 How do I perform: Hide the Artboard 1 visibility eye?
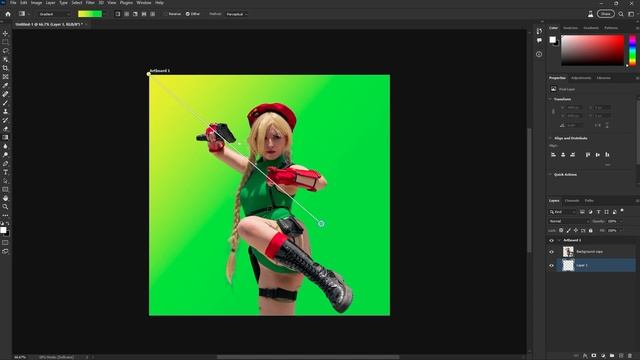pyautogui.click(x=551, y=240)
